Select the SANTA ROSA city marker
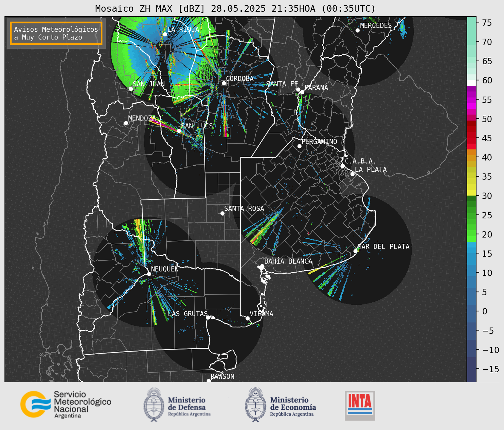The height and width of the screenshot is (430, 504). (x=222, y=213)
